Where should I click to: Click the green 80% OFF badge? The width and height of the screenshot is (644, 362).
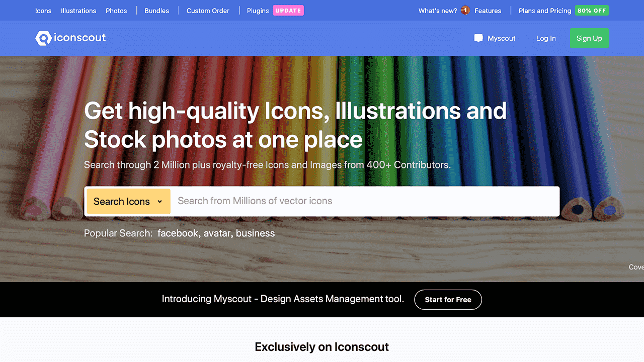[x=592, y=11]
